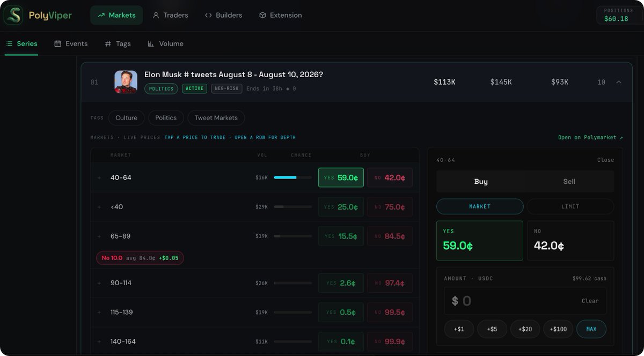Click the 65-89 chance bar
The width and height of the screenshot is (644, 356).
292,236
